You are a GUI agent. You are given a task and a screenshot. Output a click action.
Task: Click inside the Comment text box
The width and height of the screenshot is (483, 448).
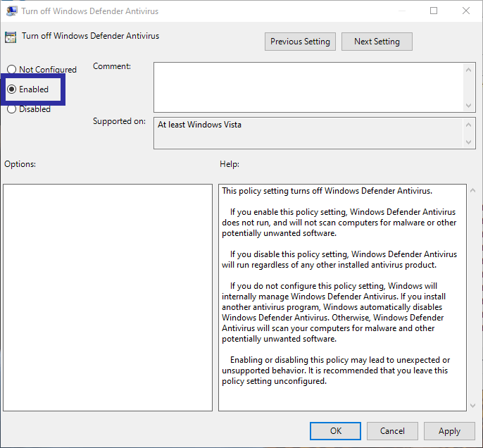tap(308, 87)
